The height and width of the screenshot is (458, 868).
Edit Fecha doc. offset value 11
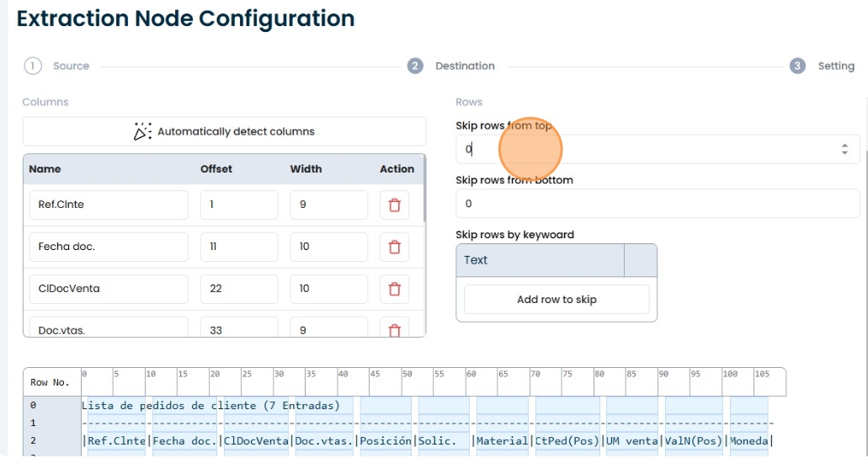[239, 247]
